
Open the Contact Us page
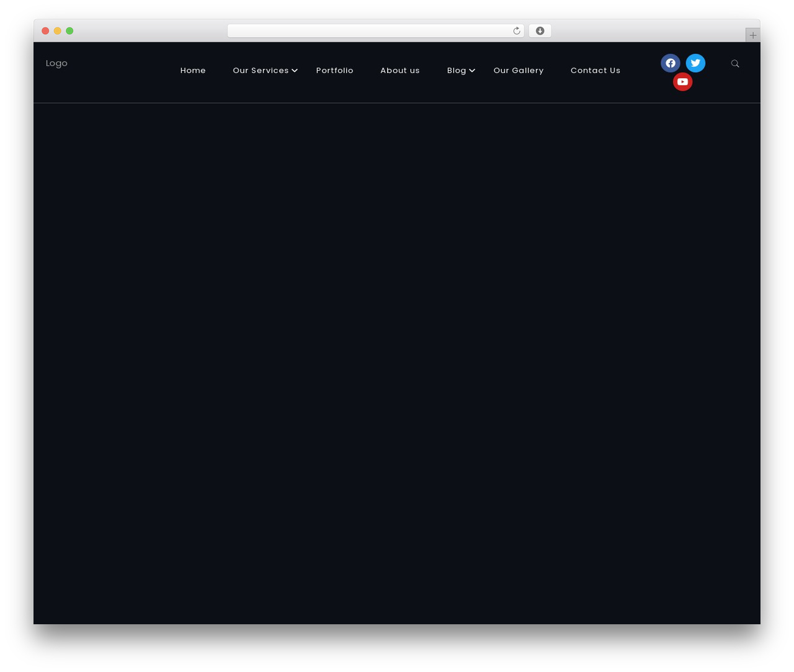pyautogui.click(x=595, y=71)
